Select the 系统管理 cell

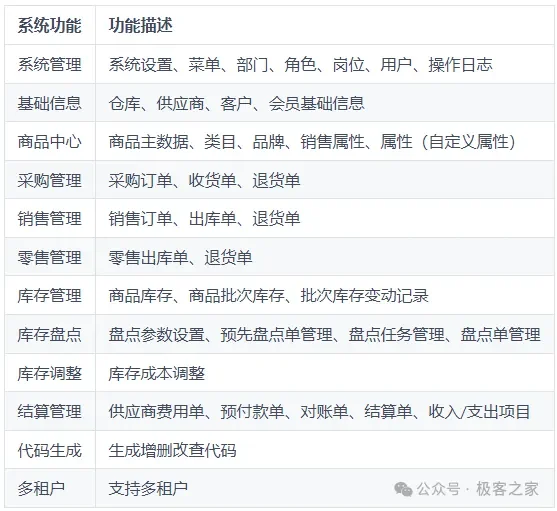pyautogui.click(x=50, y=65)
